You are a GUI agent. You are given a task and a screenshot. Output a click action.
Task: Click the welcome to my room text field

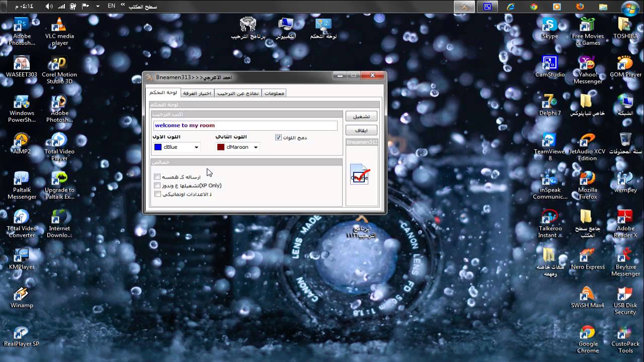246,126
